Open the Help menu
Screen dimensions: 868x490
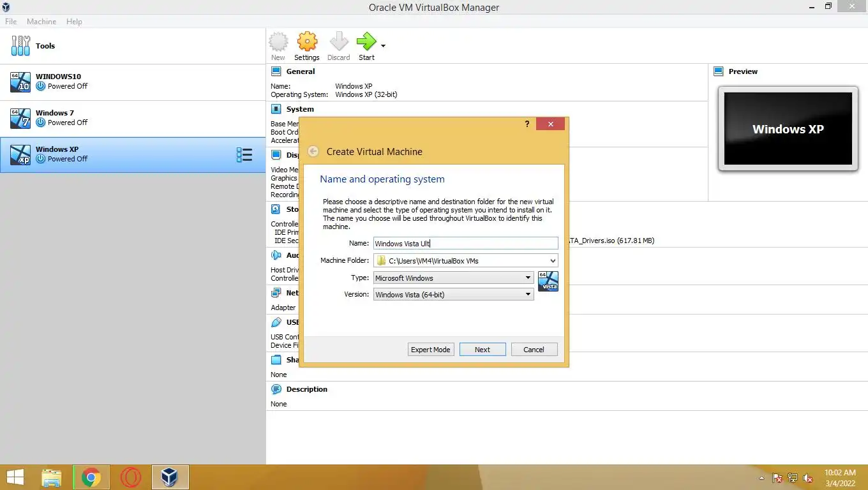74,22
